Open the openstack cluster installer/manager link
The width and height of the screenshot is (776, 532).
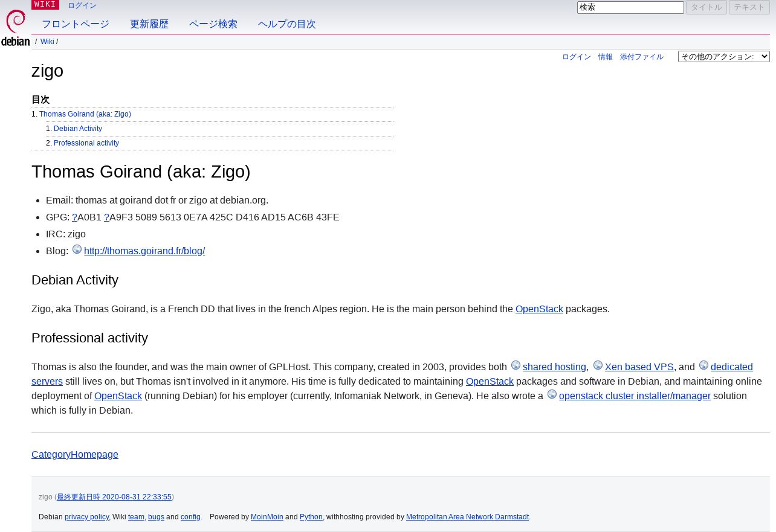click(x=635, y=396)
